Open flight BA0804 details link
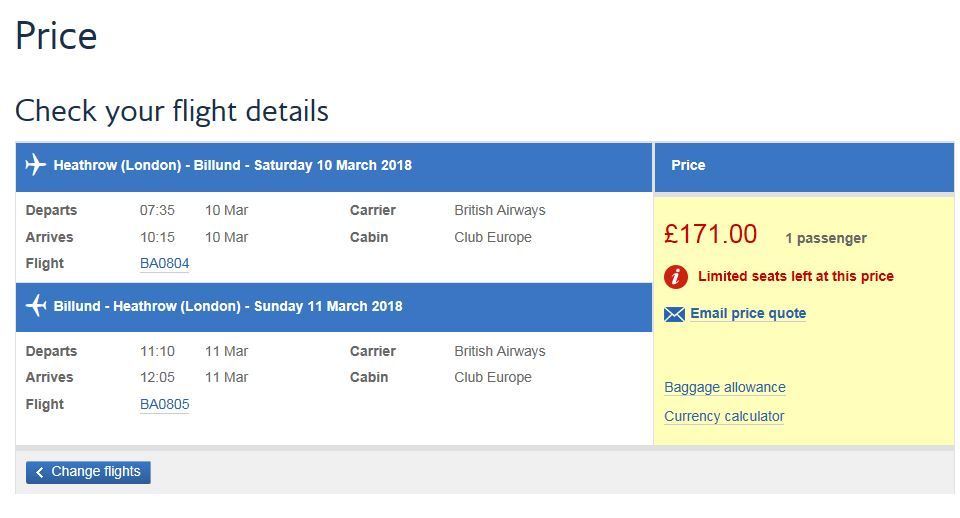Image resolution: width=960 pixels, height=518 pixels. coord(164,264)
